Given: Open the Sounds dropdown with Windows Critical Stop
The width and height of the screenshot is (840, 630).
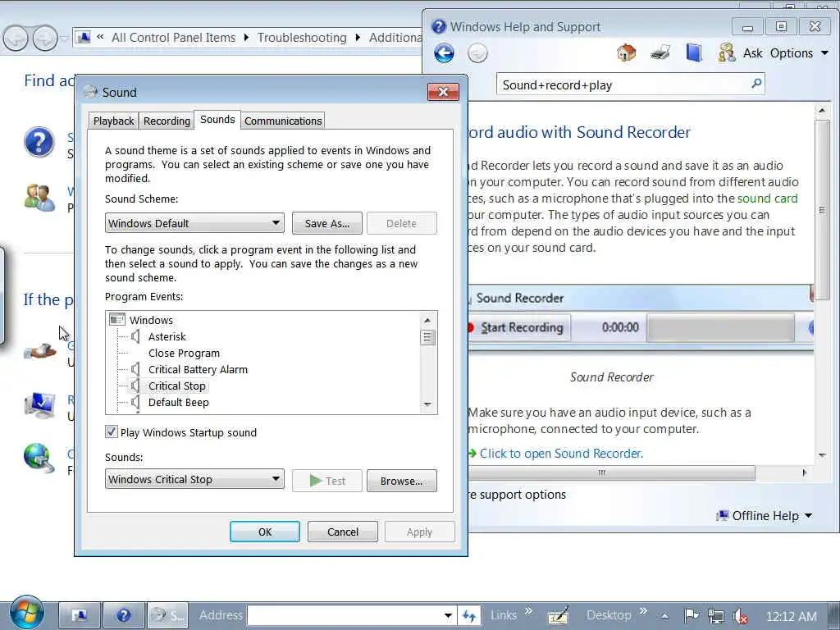Looking at the screenshot, I should tap(194, 479).
